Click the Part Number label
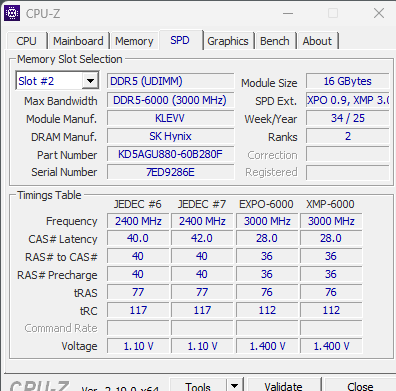Viewport: 396px width, 391px height. 67,155
